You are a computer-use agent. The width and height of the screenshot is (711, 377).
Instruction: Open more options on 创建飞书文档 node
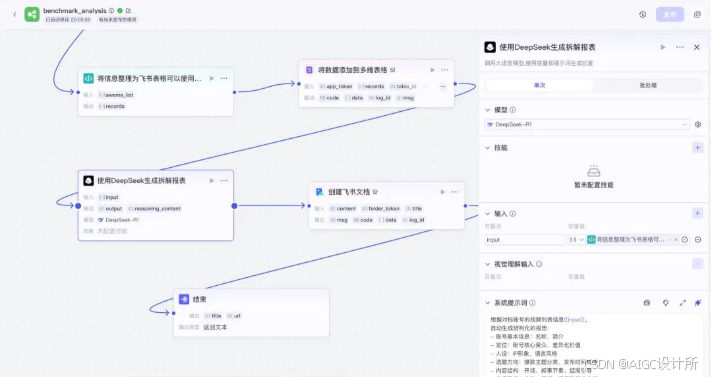point(455,192)
